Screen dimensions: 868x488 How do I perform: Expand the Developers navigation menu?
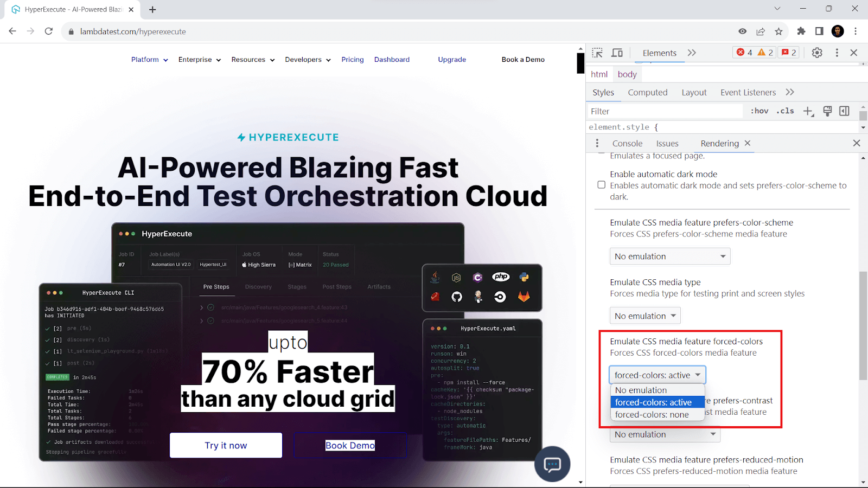308,60
